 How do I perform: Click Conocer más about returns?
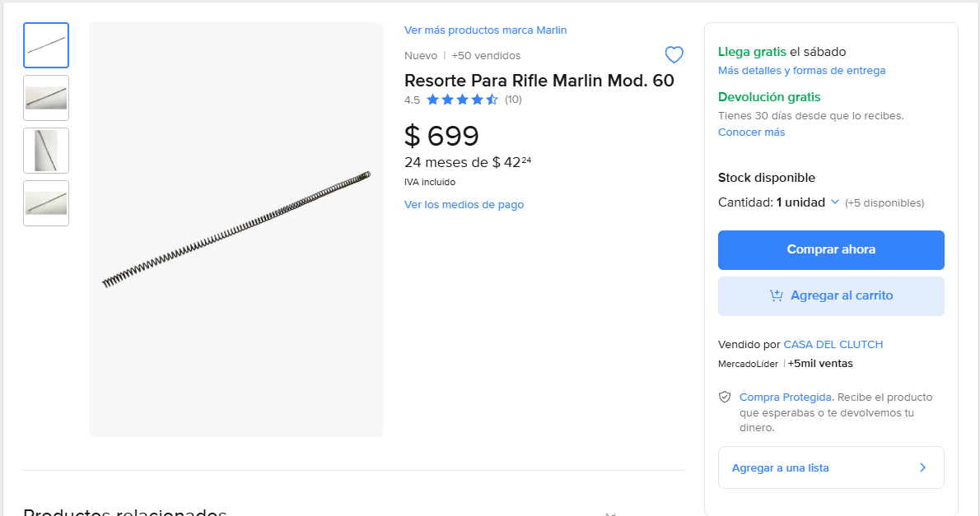tap(751, 132)
